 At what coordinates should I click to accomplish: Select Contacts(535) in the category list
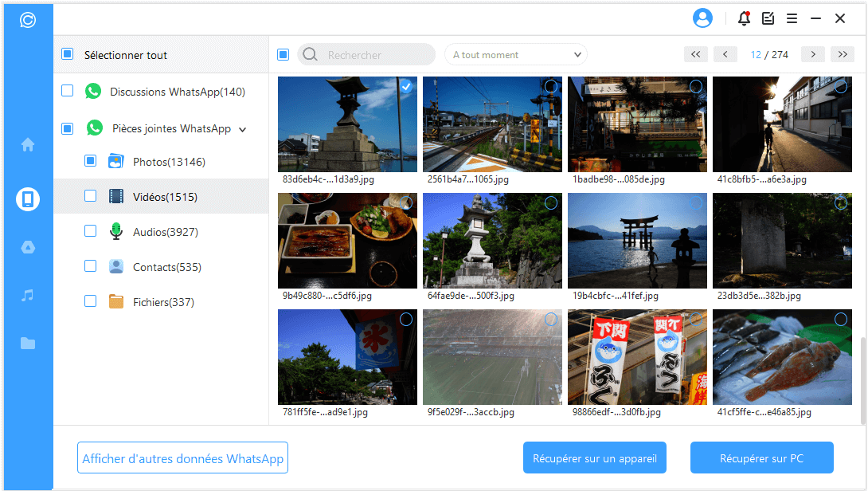tap(166, 267)
